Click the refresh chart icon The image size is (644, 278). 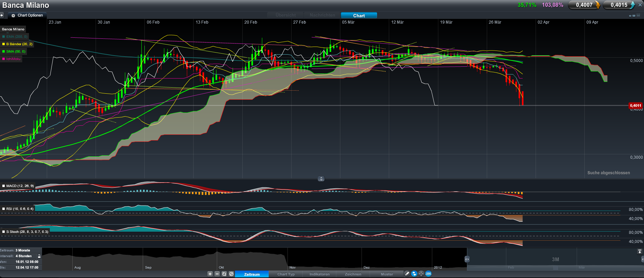pyautogui.click(x=224, y=274)
